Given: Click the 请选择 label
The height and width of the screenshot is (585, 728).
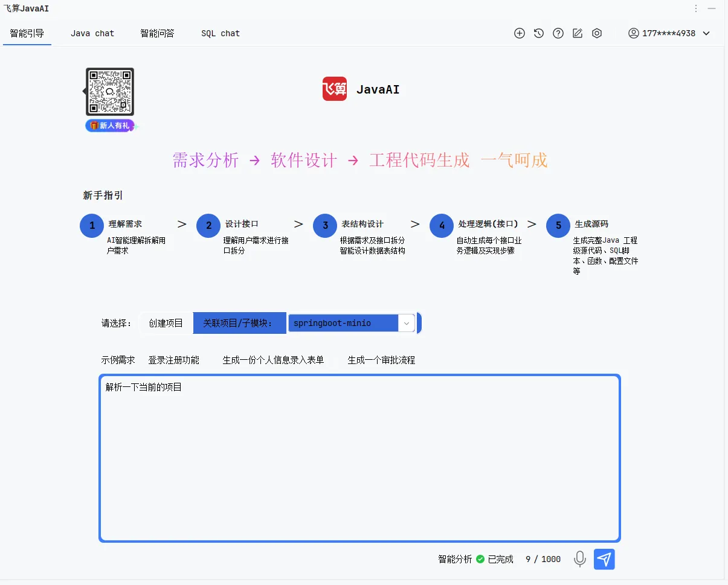Looking at the screenshot, I should 116,323.
